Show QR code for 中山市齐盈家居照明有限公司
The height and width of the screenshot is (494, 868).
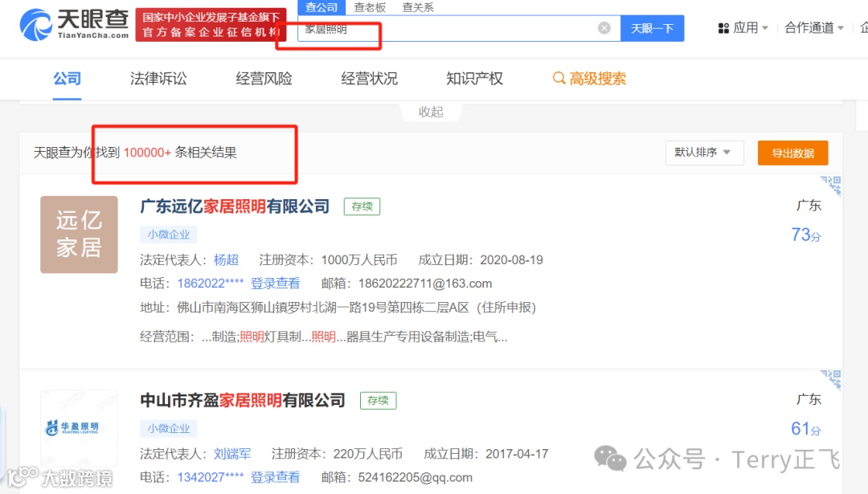point(831,379)
